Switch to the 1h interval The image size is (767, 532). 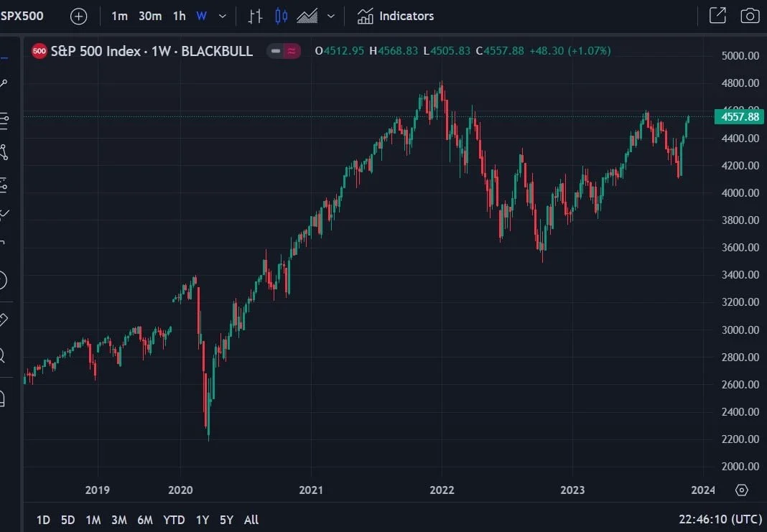tap(180, 16)
